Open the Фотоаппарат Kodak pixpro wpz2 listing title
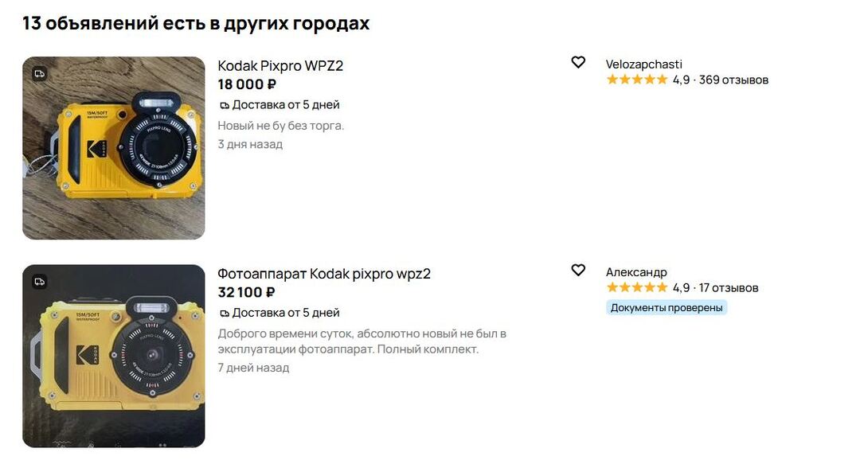This screenshot has height=464, width=868. pyautogui.click(x=323, y=274)
